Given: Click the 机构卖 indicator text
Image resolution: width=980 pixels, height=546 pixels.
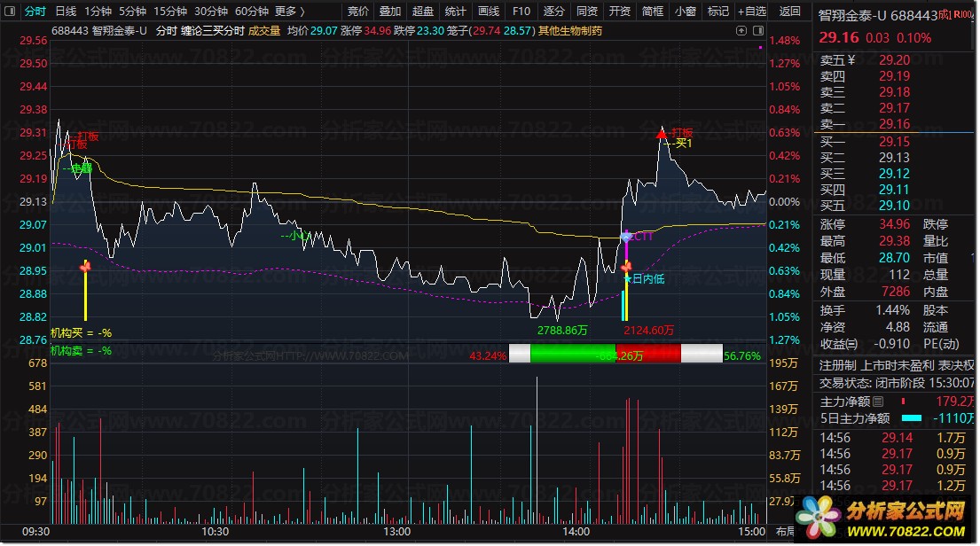Looking at the screenshot, I should tap(82, 351).
